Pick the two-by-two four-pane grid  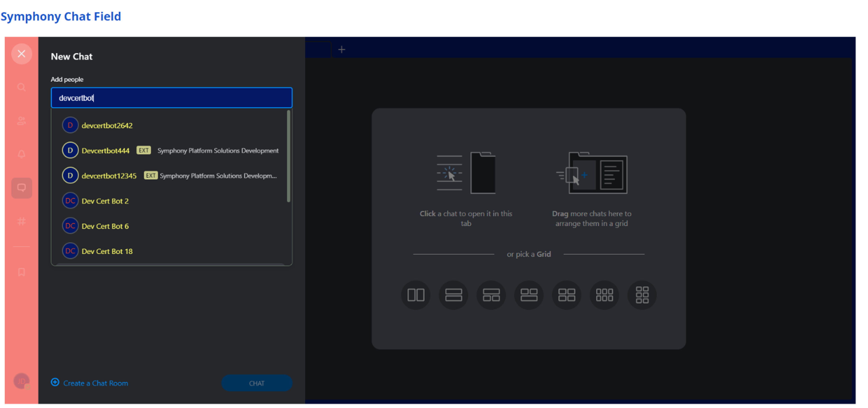567,295
